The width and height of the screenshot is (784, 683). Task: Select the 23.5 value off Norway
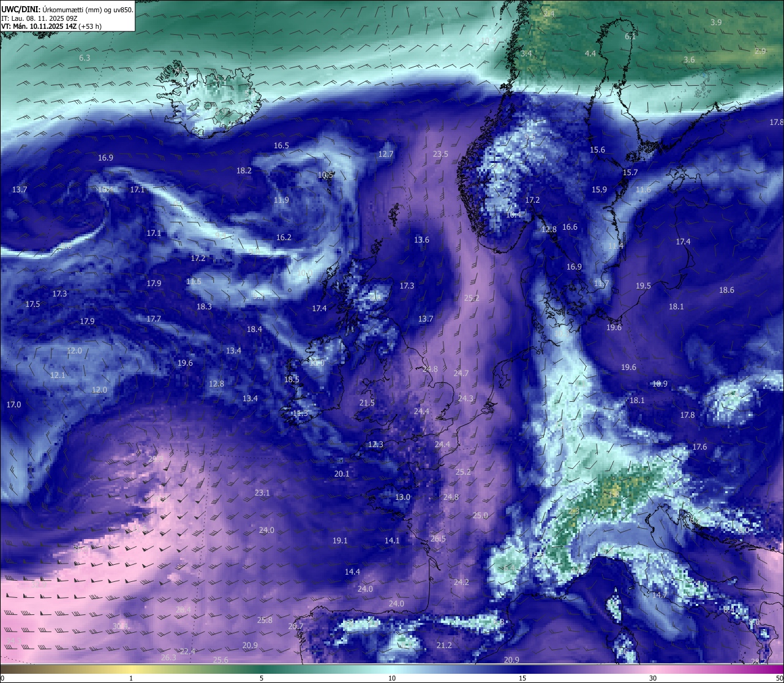tap(440, 154)
